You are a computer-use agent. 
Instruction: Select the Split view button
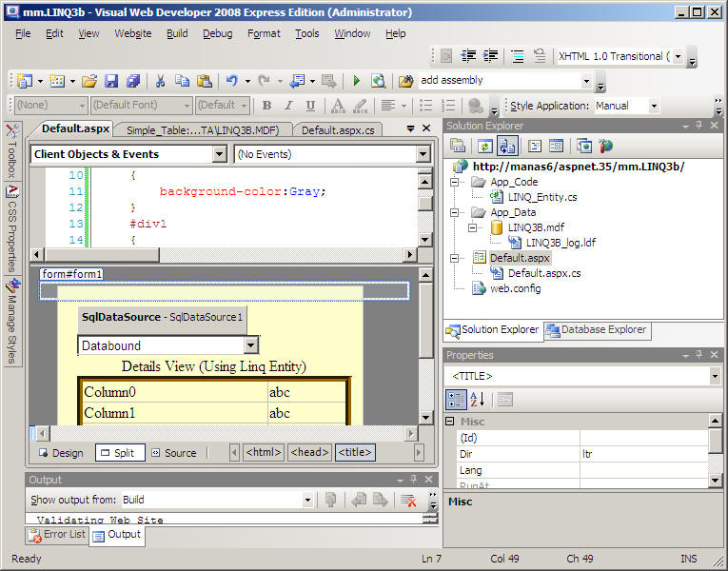click(x=120, y=453)
